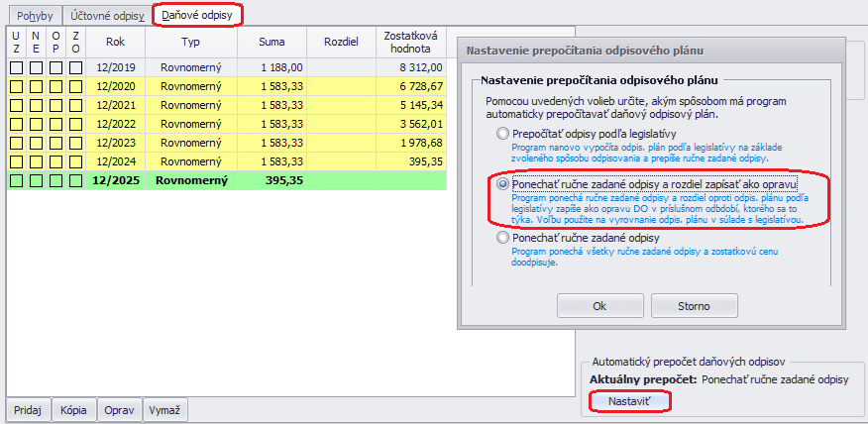This screenshot has width=868, height=424.
Task: Switch to the Pohyby tab
Action: click(34, 16)
